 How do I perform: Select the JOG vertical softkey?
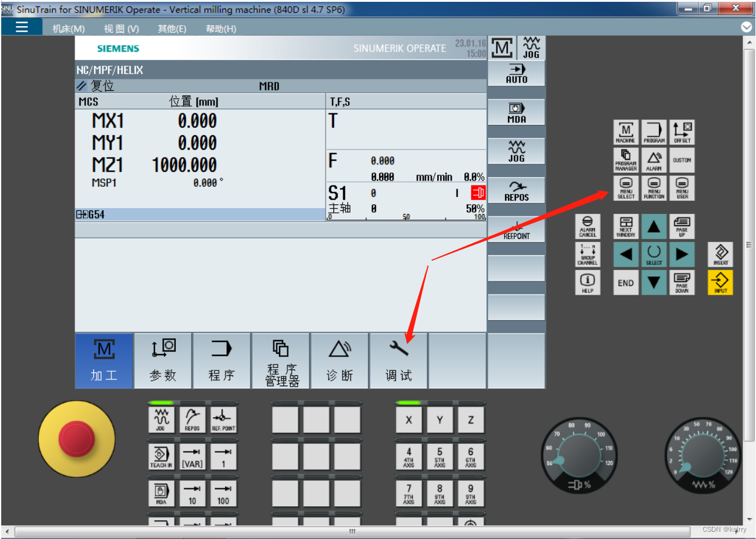point(517,152)
